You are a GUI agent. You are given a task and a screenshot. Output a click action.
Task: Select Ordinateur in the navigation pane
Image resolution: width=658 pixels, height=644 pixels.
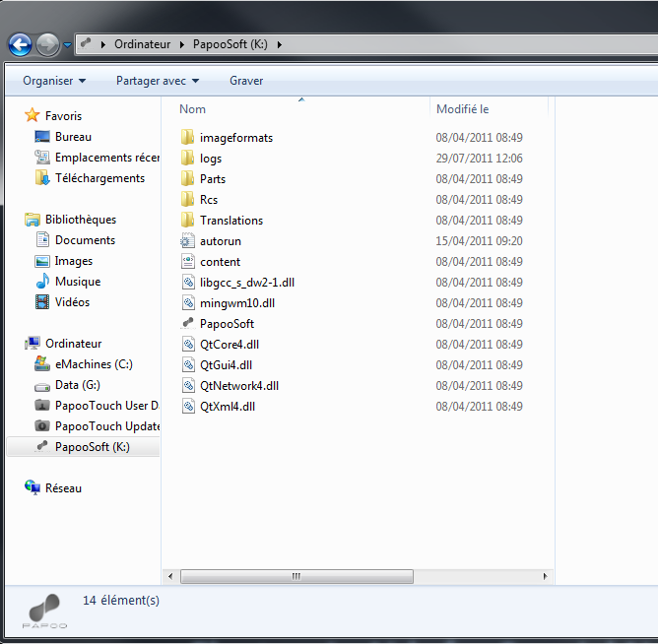coord(74,344)
